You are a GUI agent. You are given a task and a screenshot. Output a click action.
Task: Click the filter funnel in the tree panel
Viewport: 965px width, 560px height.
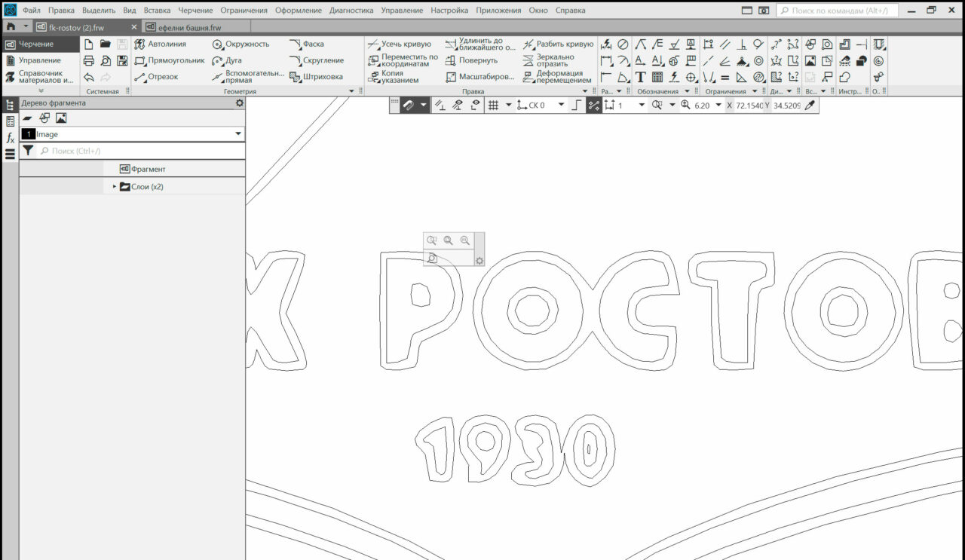tap(28, 151)
